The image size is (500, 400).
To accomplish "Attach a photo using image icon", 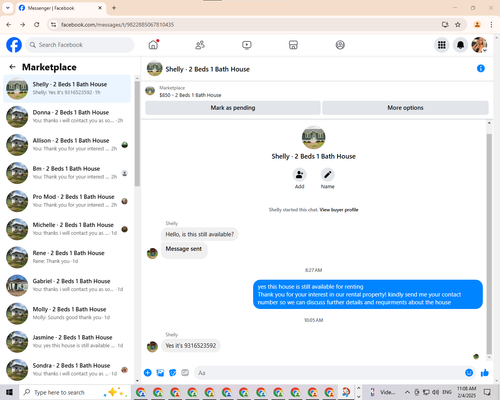I will [160, 373].
